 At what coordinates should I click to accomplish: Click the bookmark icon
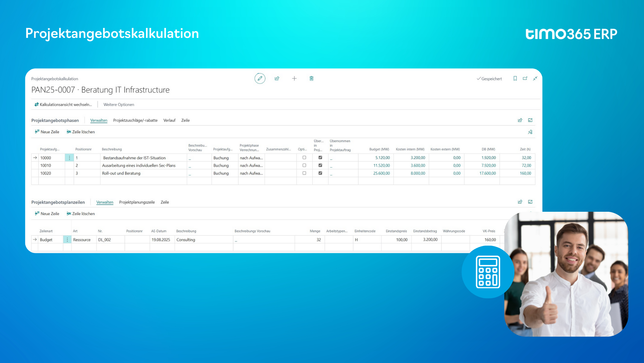(515, 78)
